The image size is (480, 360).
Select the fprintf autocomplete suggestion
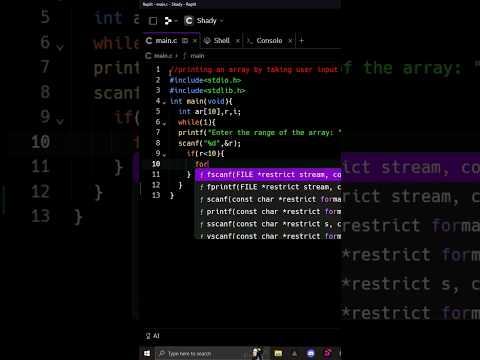[268, 187]
